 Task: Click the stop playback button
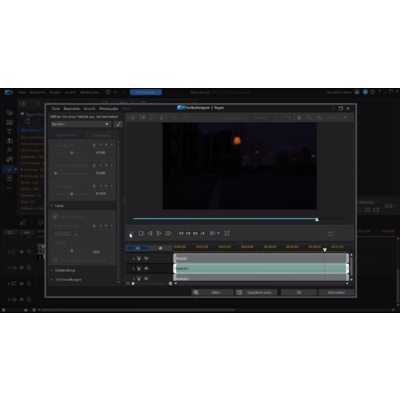point(141,233)
